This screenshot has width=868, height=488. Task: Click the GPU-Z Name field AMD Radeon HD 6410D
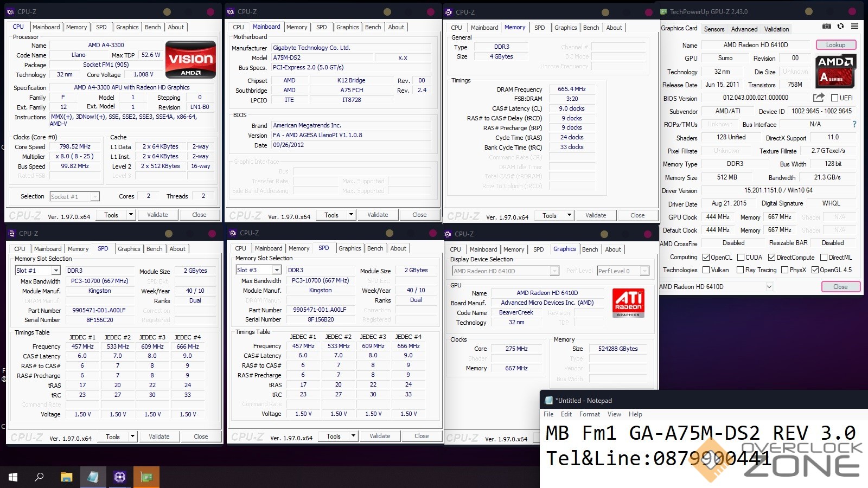coord(756,45)
